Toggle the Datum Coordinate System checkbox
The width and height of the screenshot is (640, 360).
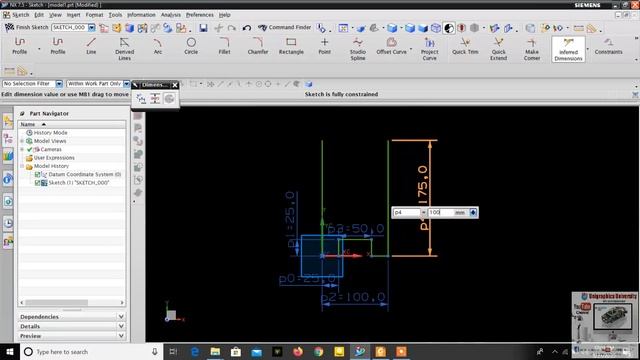(x=37, y=174)
